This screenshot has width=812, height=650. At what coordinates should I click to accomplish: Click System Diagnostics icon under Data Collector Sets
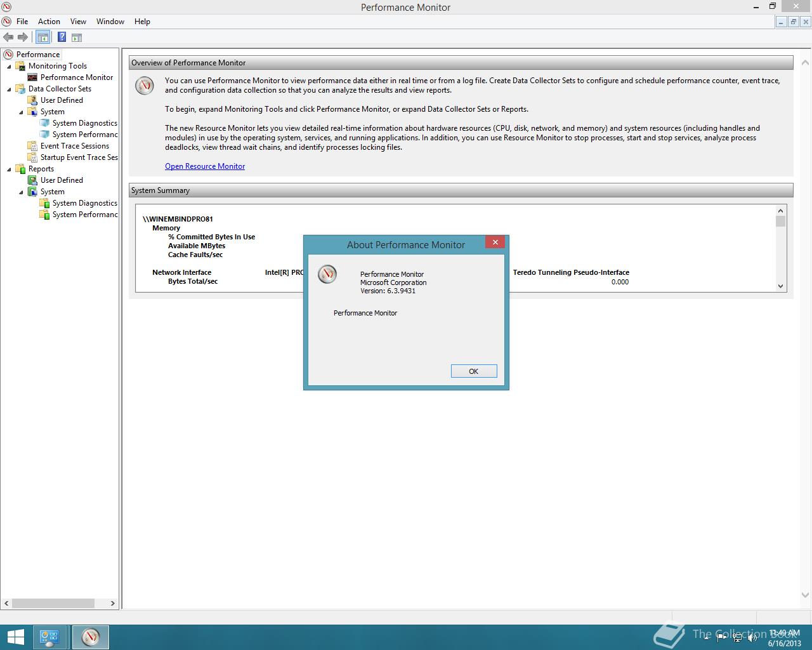(44, 123)
